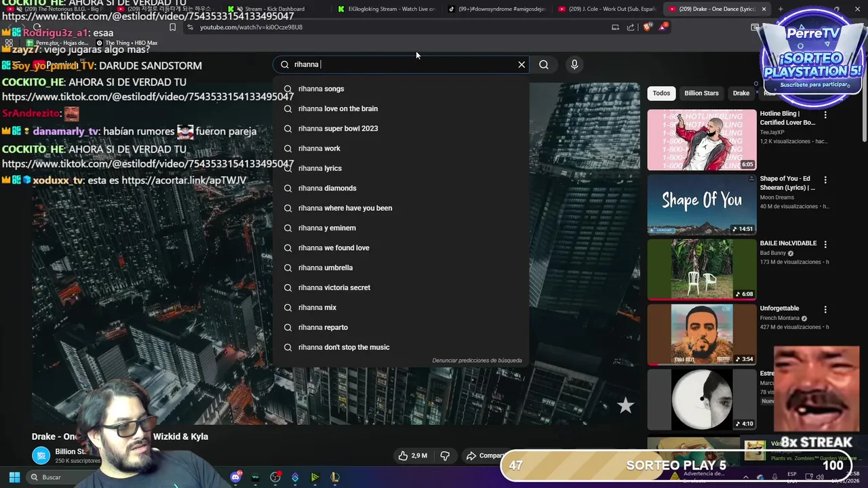
Task: Choose "rihanna we found love" suggestion
Action: click(x=401, y=247)
